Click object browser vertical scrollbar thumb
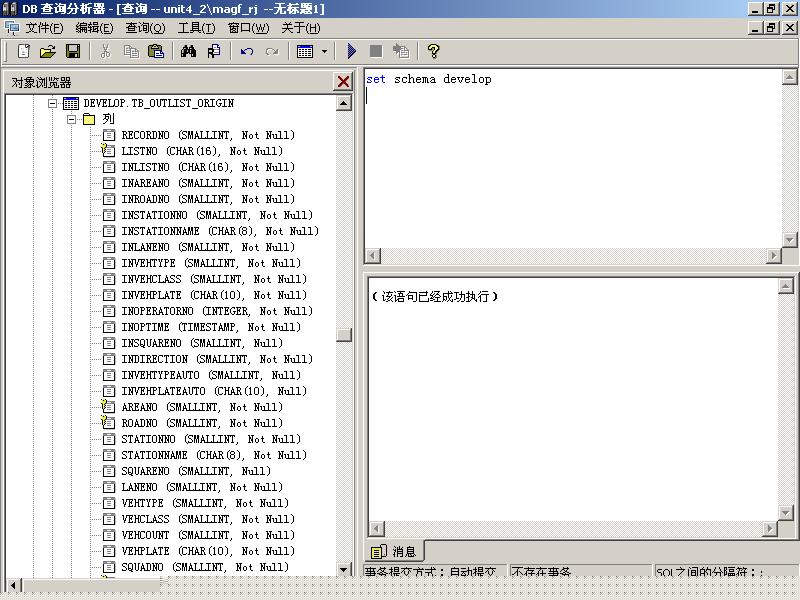The height and width of the screenshot is (600, 800). (344, 335)
